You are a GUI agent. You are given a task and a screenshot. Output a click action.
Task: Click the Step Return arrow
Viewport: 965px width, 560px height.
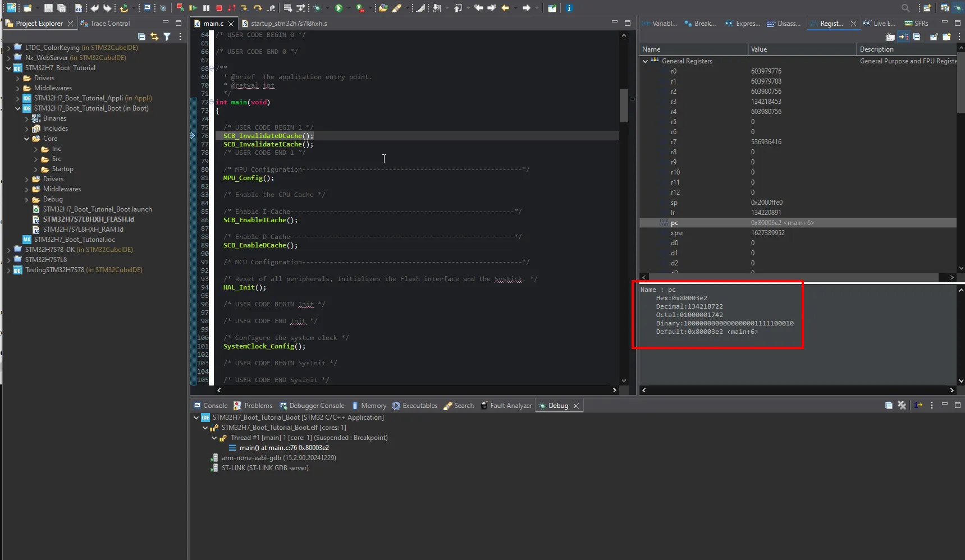click(x=271, y=8)
